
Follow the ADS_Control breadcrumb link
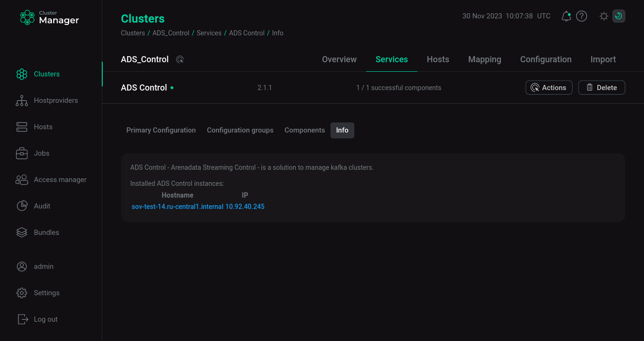(x=171, y=33)
